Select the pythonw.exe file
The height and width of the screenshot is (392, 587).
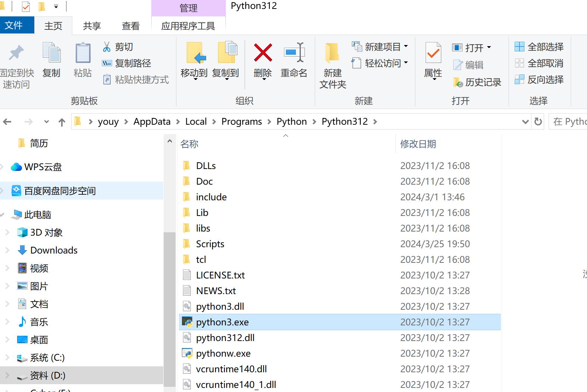click(340, 353)
